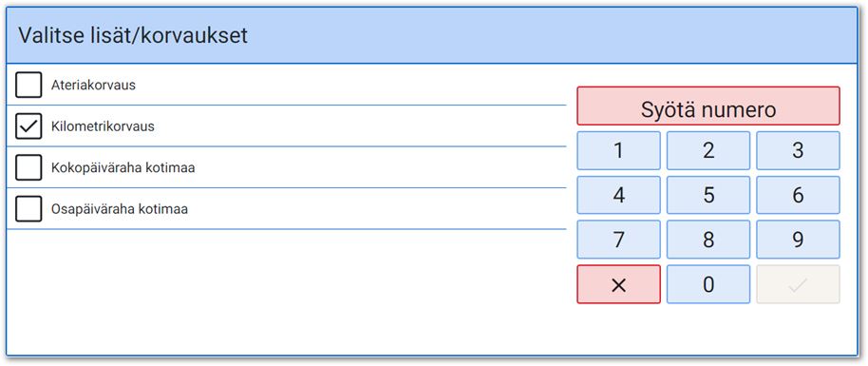This screenshot has width=868, height=366.
Task: Enable the Kokopäiväraha kotimaa checkbox
Action: 28,167
